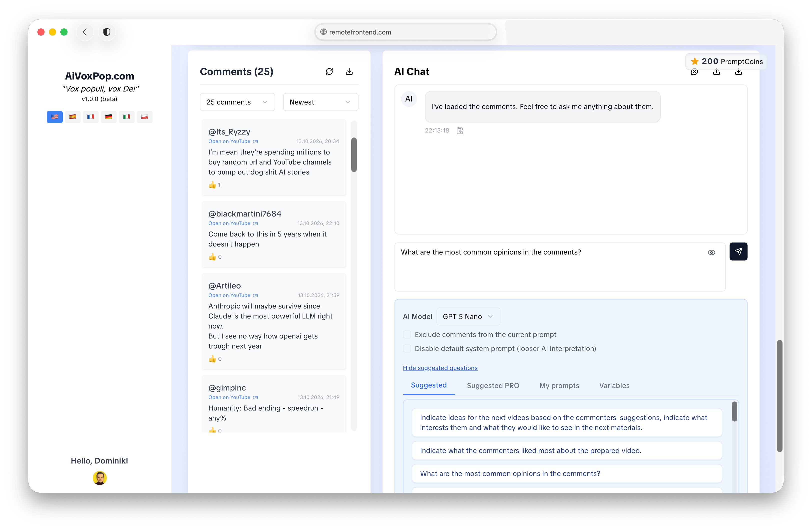Screen dimensions: 812x530
Task: Enable Exclude comments from current prompt
Action: click(407, 335)
